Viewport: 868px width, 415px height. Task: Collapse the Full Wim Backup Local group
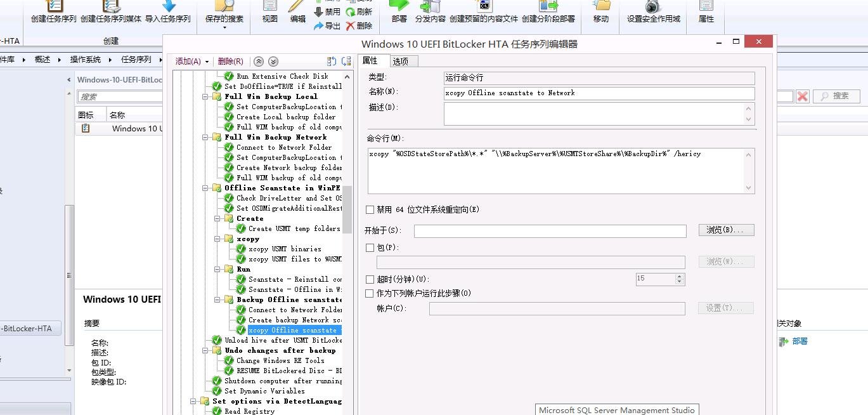tap(205, 96)
